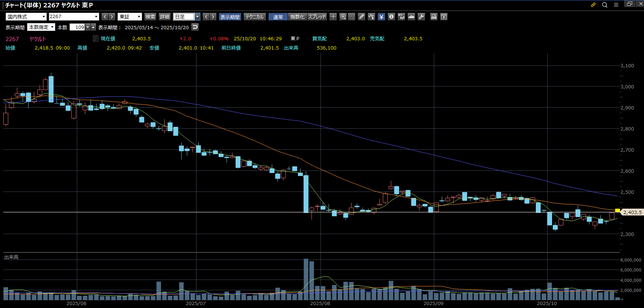Open the 国内株式 asset type dropdown
Image resolution: width=644 pixels, height=308 pixels.
(26, 17)
